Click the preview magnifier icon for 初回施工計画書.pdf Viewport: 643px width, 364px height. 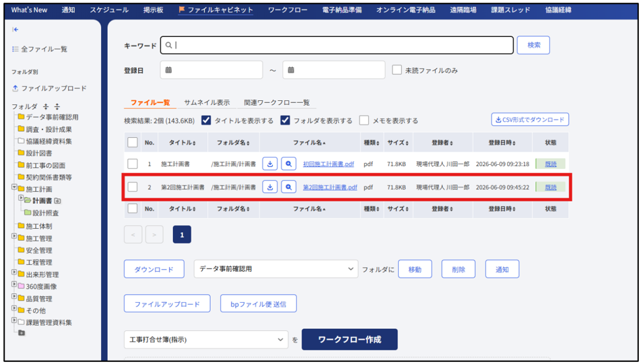(289, 164)
